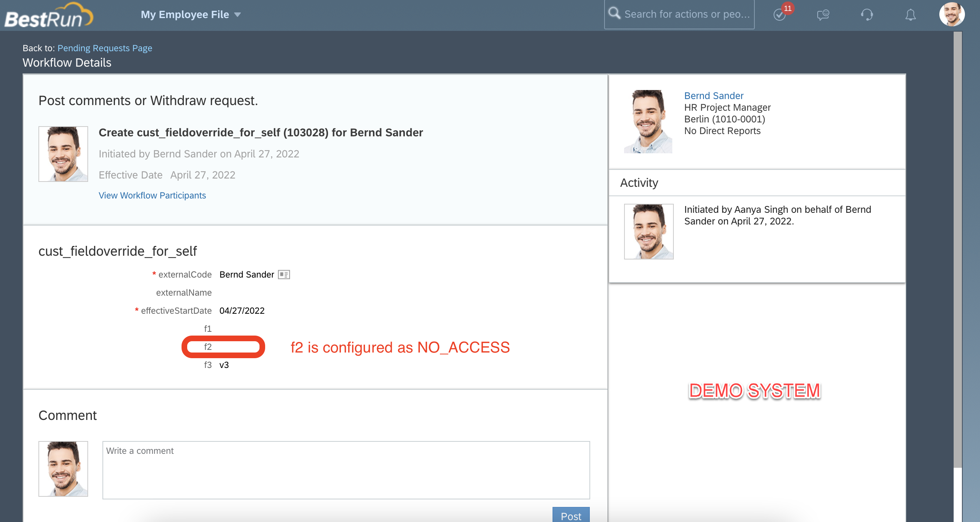Viewport: 980px width, 522px height.
Task: Click the BestRun logo
Action: (49, 15)
